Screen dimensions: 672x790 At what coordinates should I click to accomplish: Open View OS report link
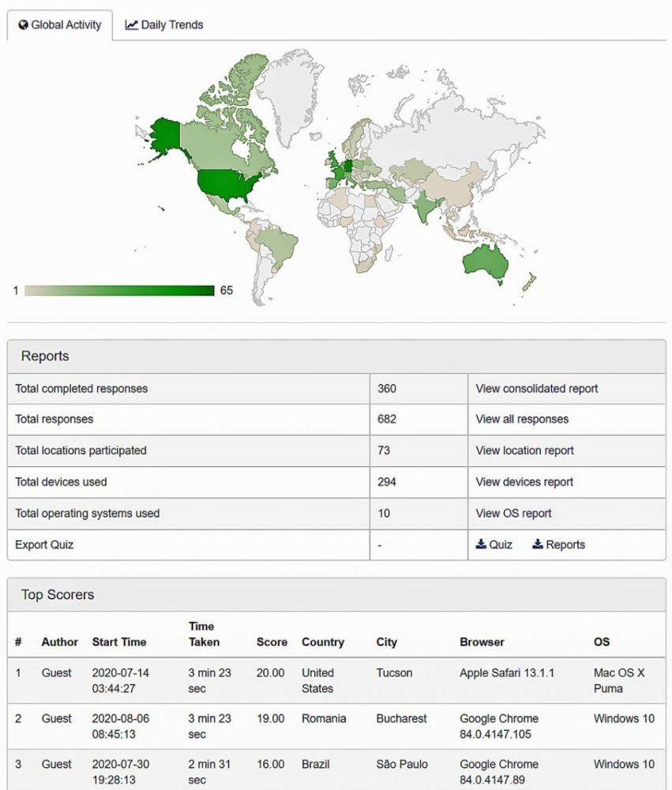(x=513, y=513)
